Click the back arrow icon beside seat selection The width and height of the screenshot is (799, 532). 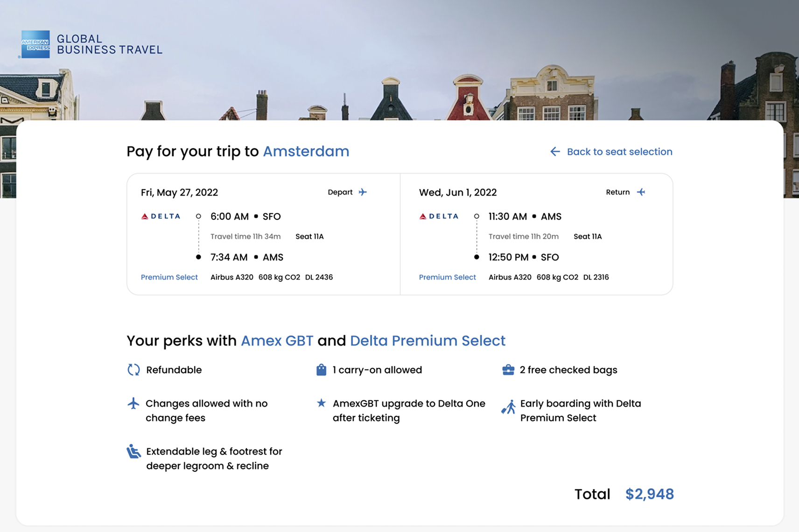(555, 152)
